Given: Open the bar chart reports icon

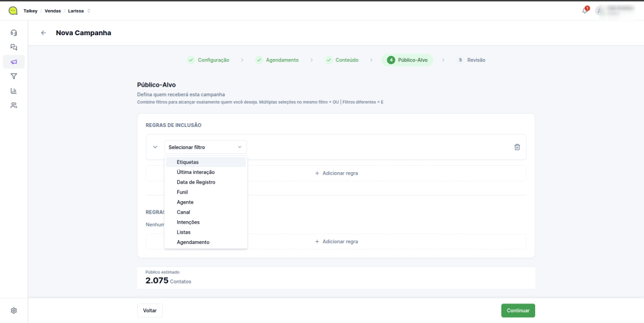Looking at the screenshot, I should 14,90.
